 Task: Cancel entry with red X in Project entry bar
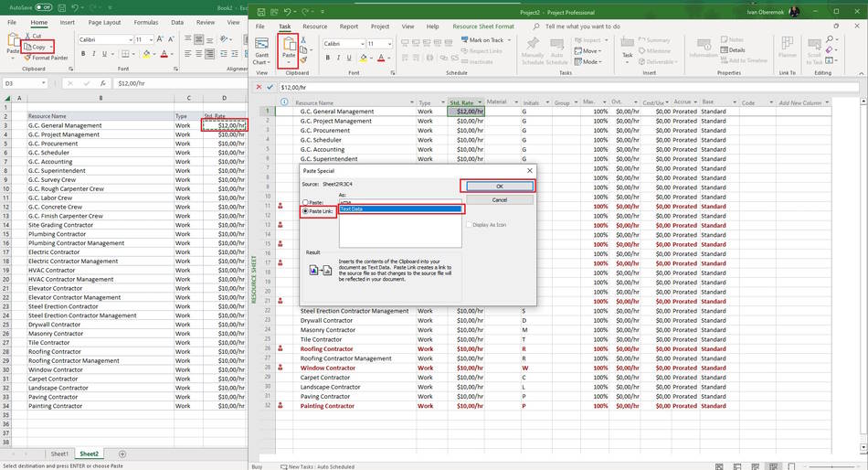click(x=259, y=87)
